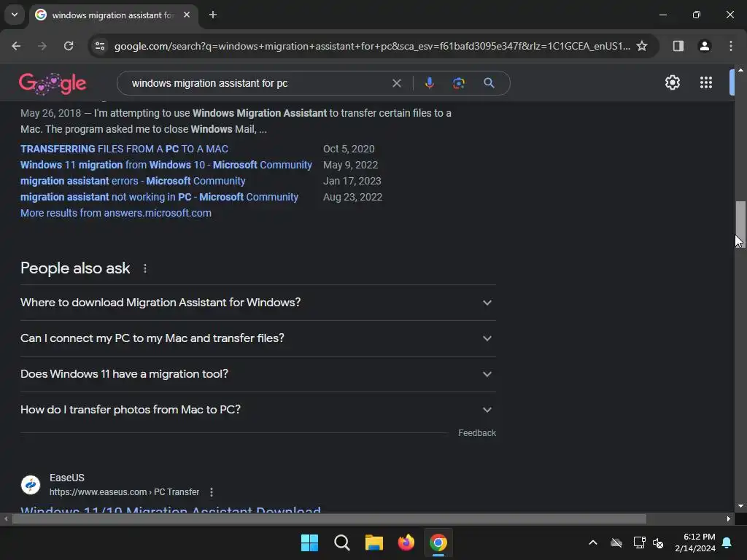The width and height of the screenshot is (747, 560).
Task: Open a new browser tab
Action: 213,15
